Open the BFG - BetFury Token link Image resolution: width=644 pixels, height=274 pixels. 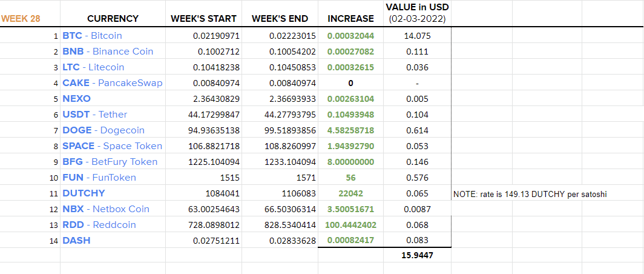110,162
